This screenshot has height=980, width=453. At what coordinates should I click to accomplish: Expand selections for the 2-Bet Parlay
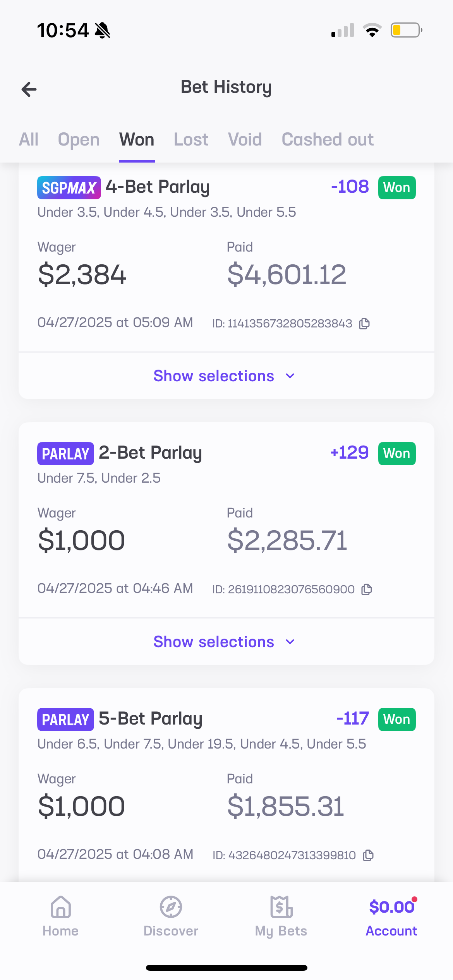[x=224, y=642]
